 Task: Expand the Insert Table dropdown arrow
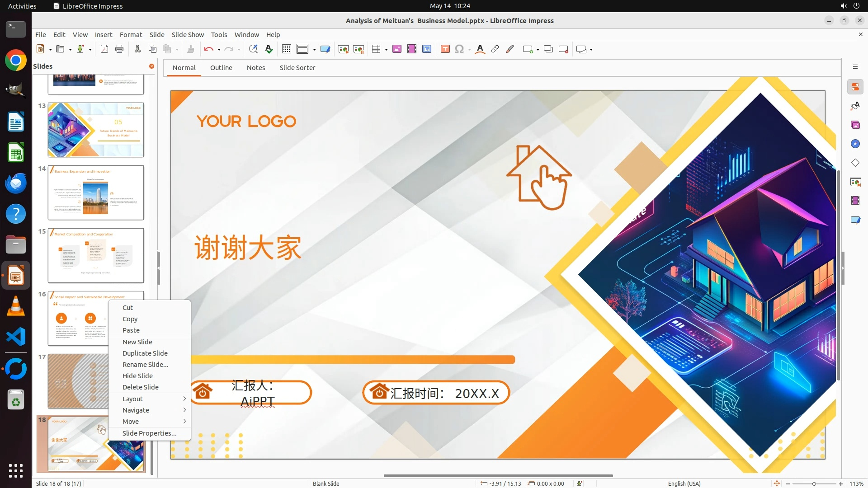click(x=387, y=50)
